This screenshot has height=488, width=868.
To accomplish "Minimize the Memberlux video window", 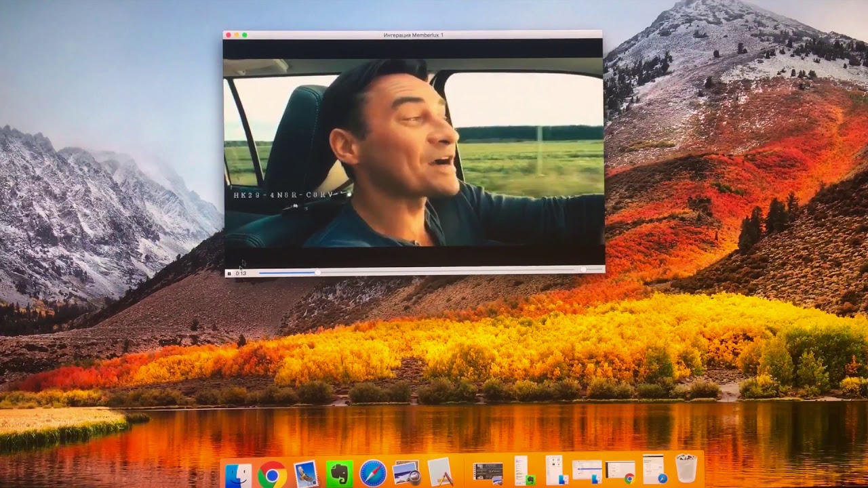I will point(237,35).
